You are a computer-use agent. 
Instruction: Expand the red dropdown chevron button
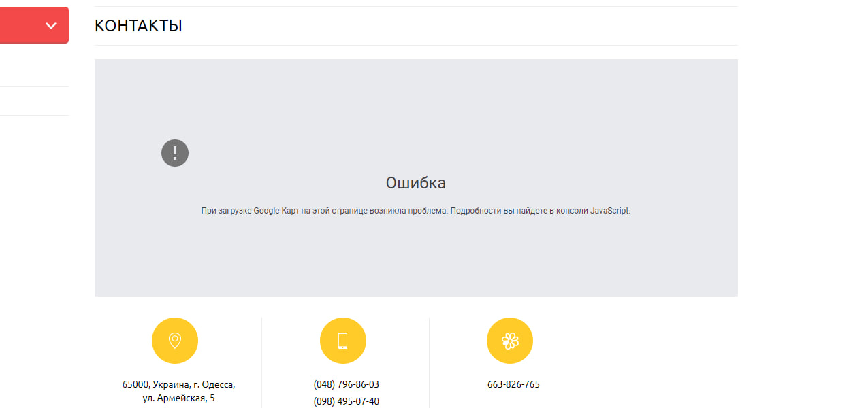[50, 25]
